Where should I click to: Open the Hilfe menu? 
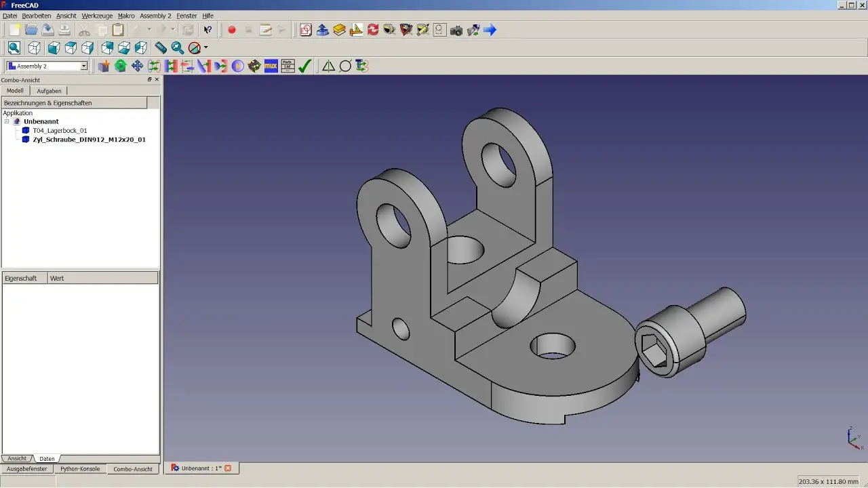tap(208, 16)
